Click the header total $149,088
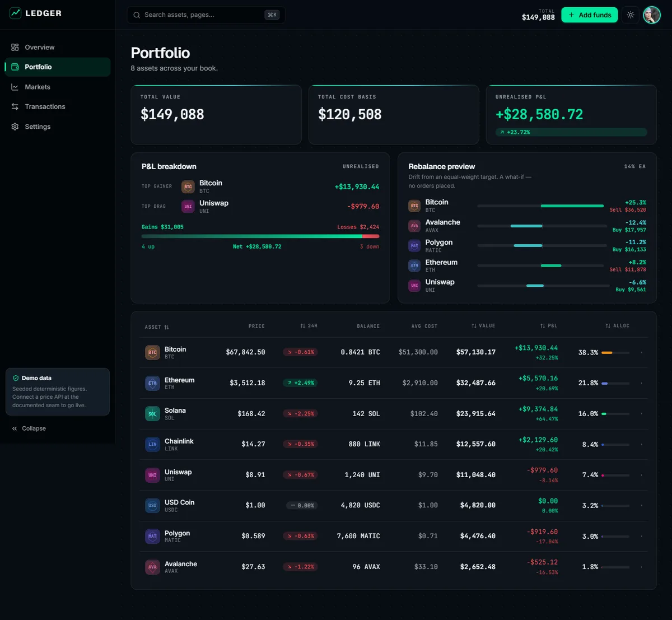Viewport: 672px width, 620px height. 538,17
